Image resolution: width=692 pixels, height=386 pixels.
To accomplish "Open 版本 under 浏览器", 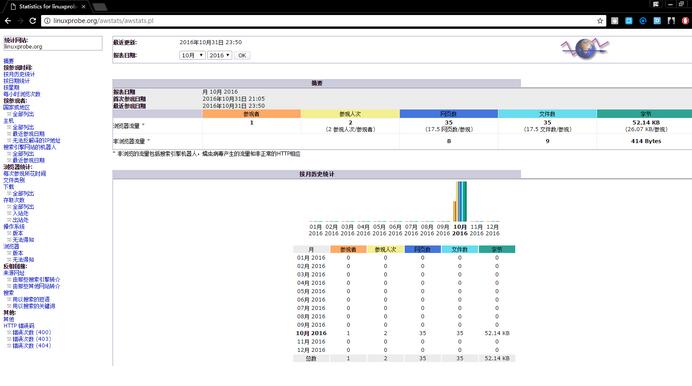I will [x=18, y=253].
